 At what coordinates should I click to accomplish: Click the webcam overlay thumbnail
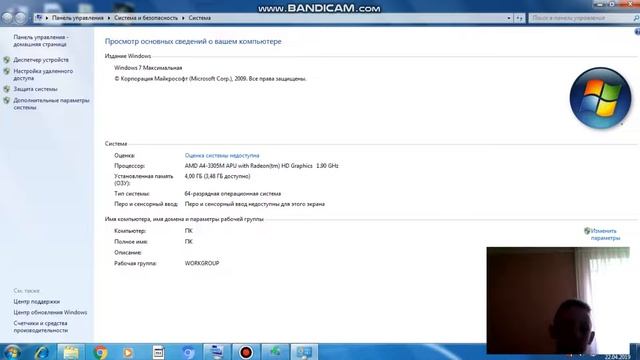(x=558, y=300)
